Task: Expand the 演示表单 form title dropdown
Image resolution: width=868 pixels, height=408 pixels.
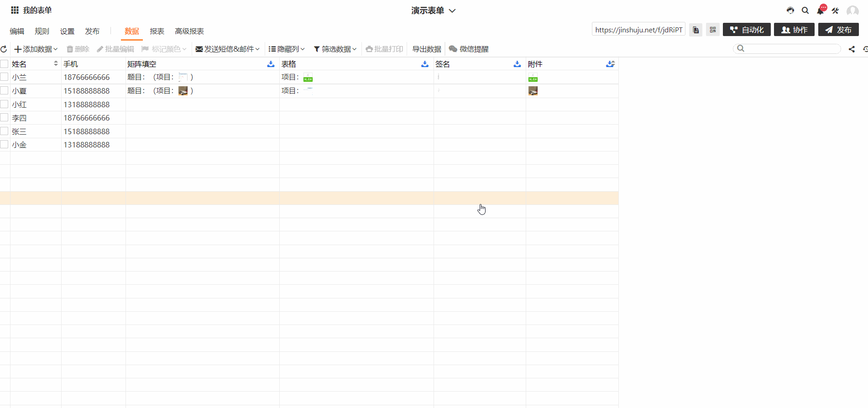Action: point(433,10)
